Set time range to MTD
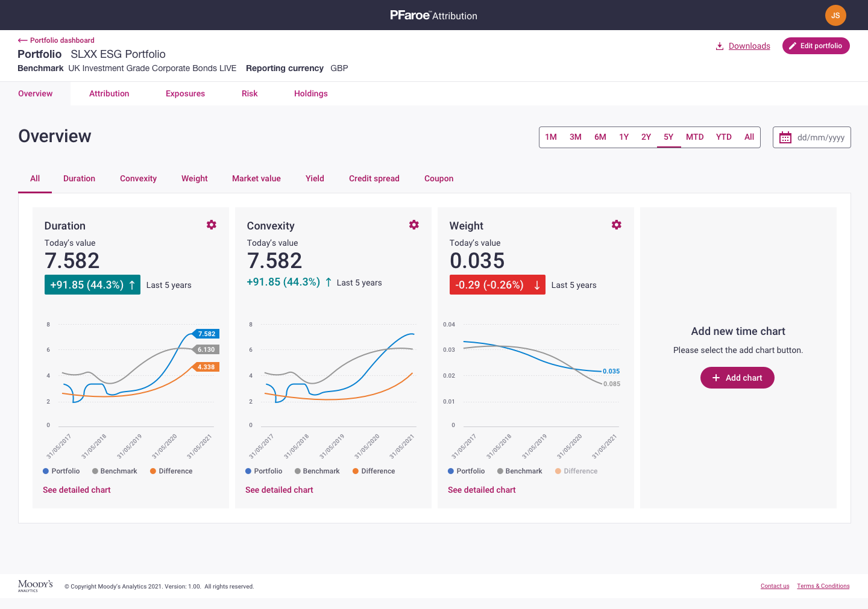This screenshot has width=868, height=609. coord(695,137)
